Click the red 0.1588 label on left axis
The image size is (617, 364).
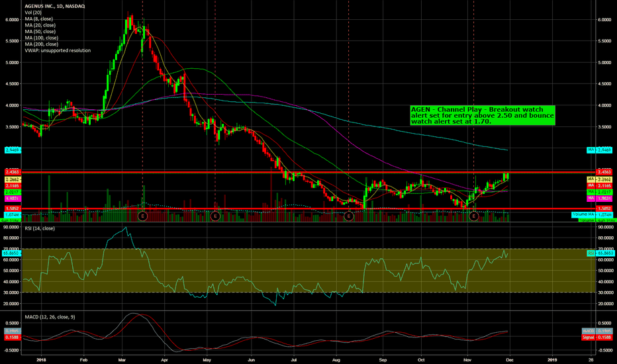(13, 338)
